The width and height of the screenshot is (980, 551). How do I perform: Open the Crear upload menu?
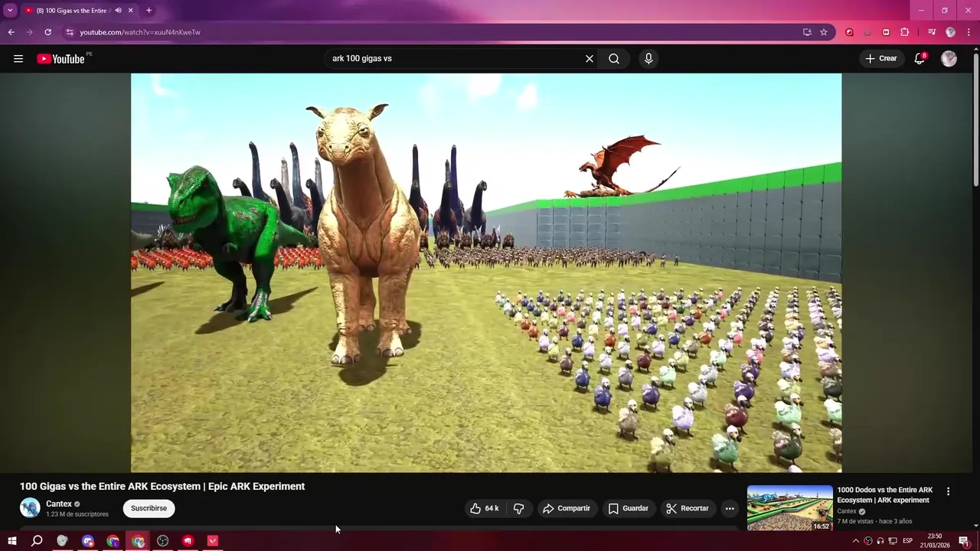pyautogui.click(x=880, y=59)
